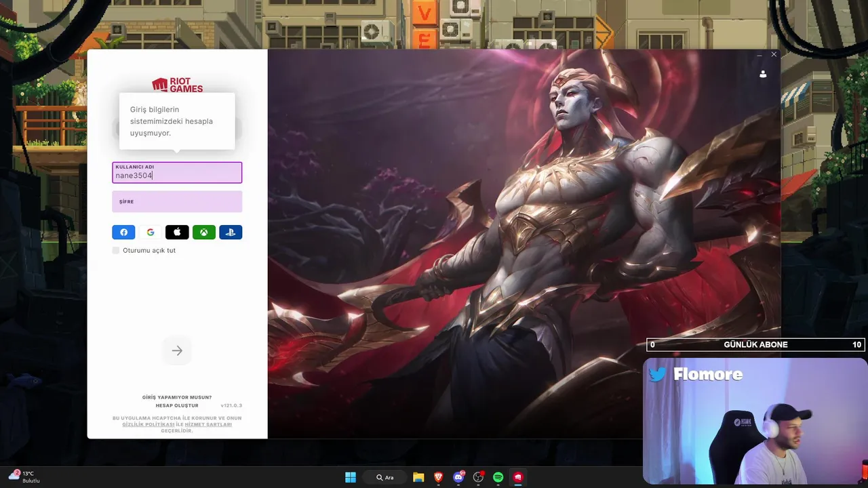Submit login with the arrow button
The height and width of the screenshot is (488, 868).
tap(177, 350)
